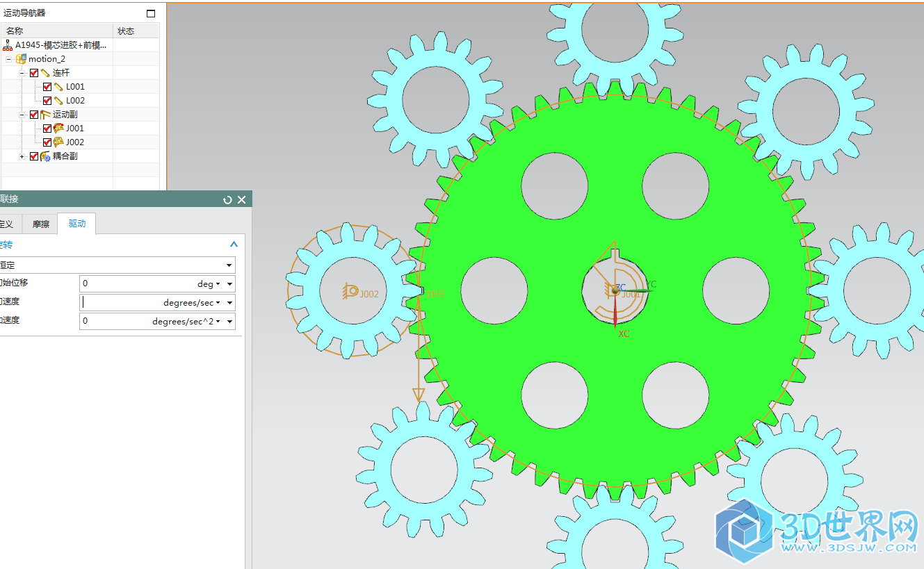Select the J003 gear coupler label
924x569 pixels.
(435, 295)
